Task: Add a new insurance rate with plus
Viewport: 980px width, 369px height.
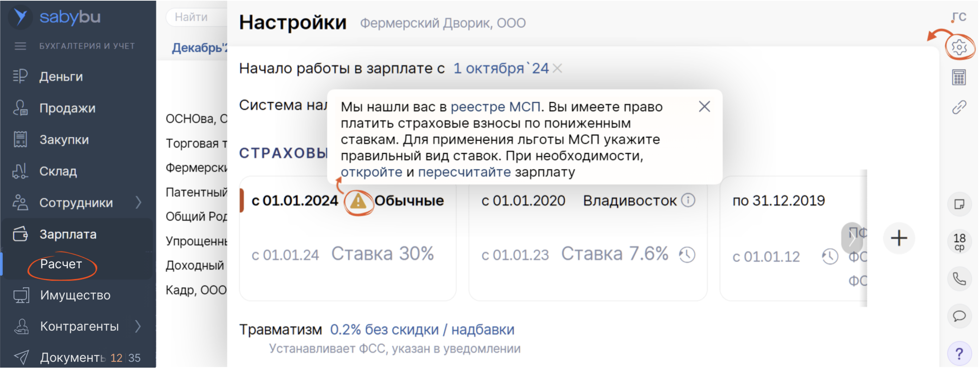Action: (x=899, y=238)
